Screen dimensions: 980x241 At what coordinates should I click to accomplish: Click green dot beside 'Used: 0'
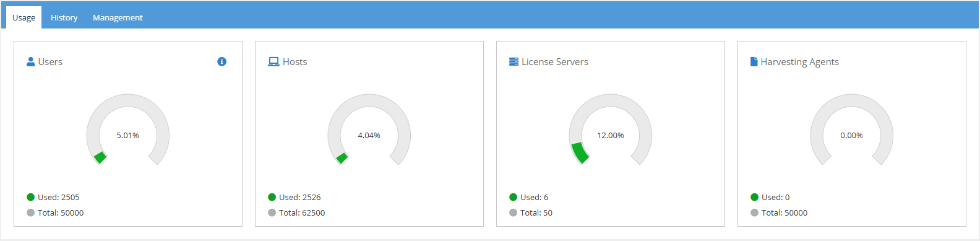tap(754, 197)
